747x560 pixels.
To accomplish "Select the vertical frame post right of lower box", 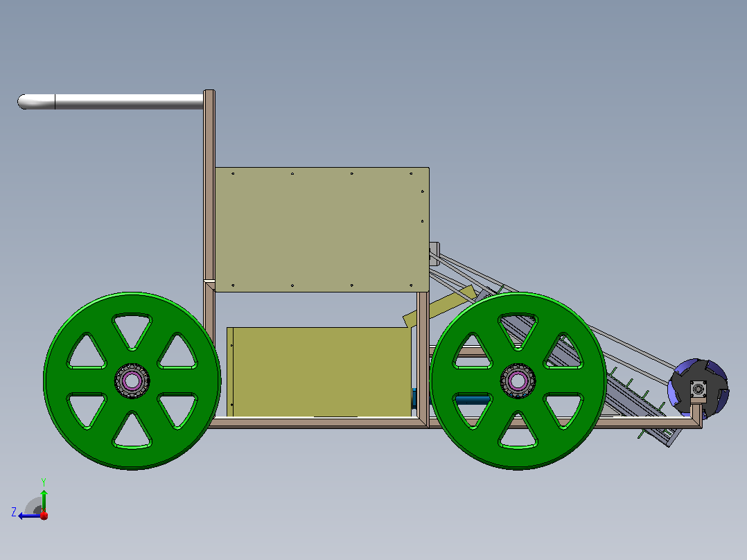I will pos(423,360).
